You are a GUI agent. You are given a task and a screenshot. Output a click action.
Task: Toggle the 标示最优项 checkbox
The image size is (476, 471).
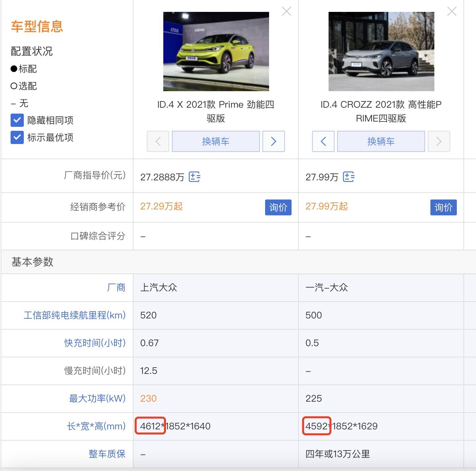coord(17,137)
